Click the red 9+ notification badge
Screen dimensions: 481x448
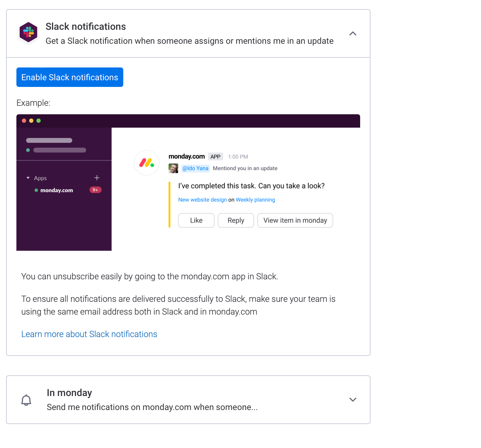click(95, 190)
